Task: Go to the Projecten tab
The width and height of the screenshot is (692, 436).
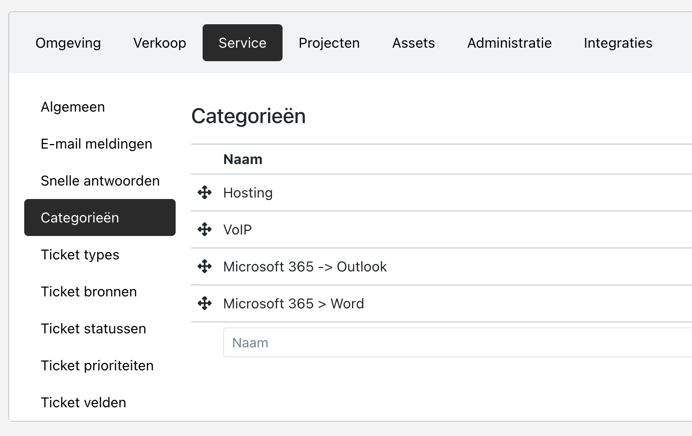Action: (x=329, y=43)
